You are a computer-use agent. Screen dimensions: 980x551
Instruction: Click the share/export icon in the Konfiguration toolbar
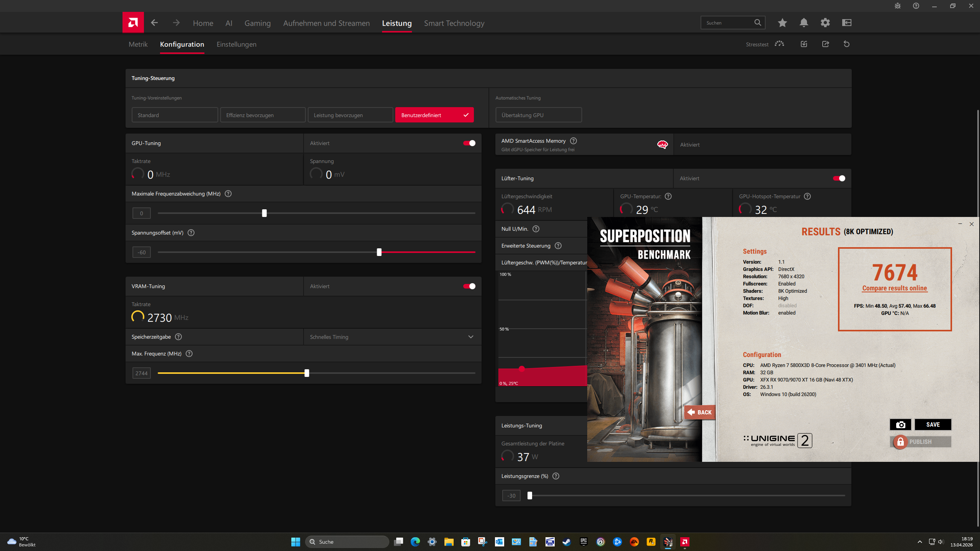(x=826, y=44)
